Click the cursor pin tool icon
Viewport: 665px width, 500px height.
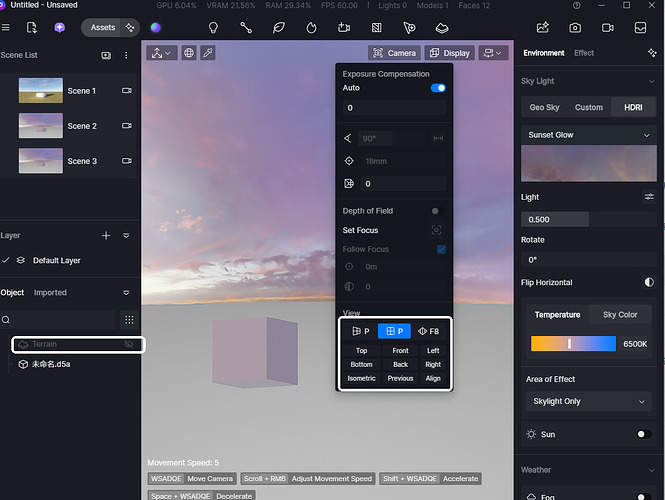click(x=409, y=28)
